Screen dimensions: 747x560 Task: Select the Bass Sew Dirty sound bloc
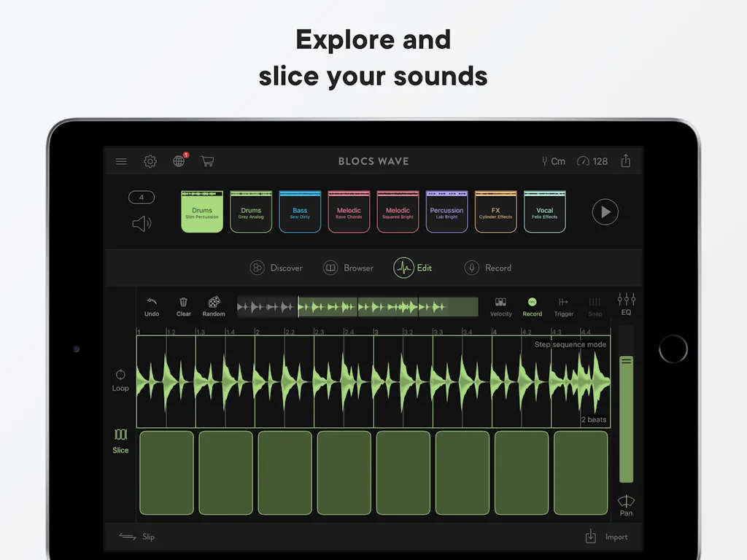click(x=300, y=211)
